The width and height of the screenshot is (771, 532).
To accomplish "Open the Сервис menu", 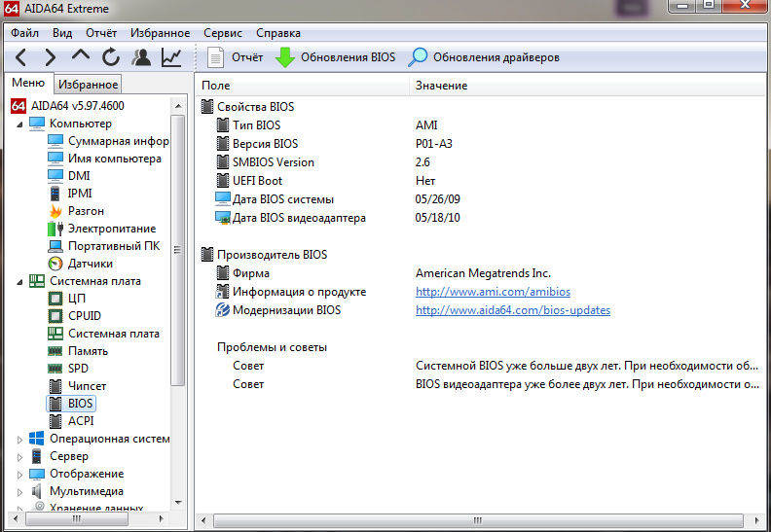I will tap(223, 33).
